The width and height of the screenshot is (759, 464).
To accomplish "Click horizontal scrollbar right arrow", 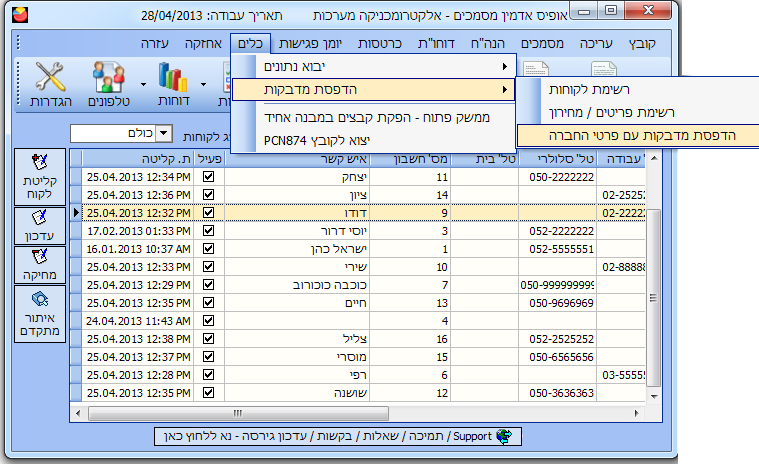I will click(636, 413).
